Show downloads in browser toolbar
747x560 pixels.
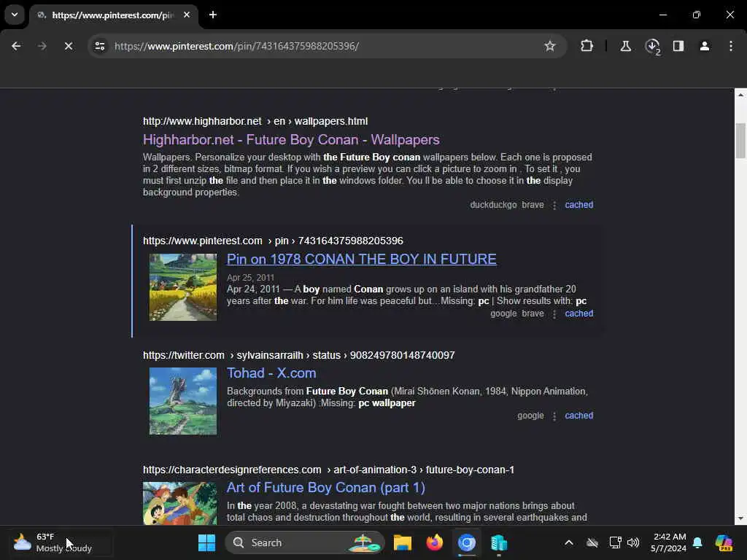[x=652, y=46]
